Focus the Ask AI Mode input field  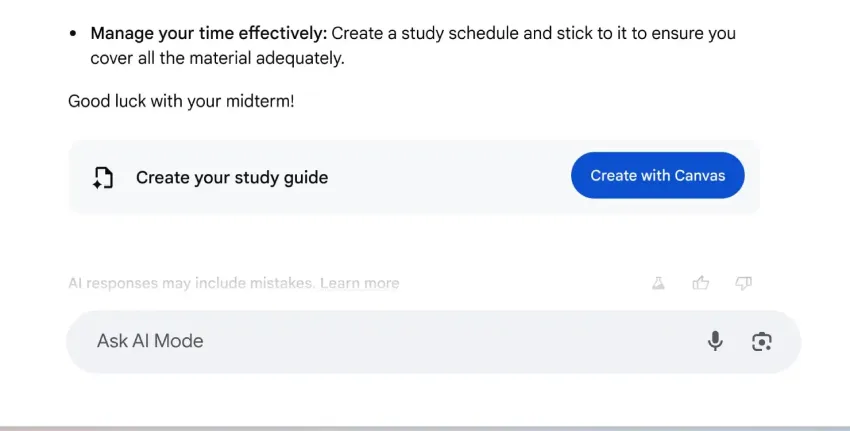click(x=380, y=341)
